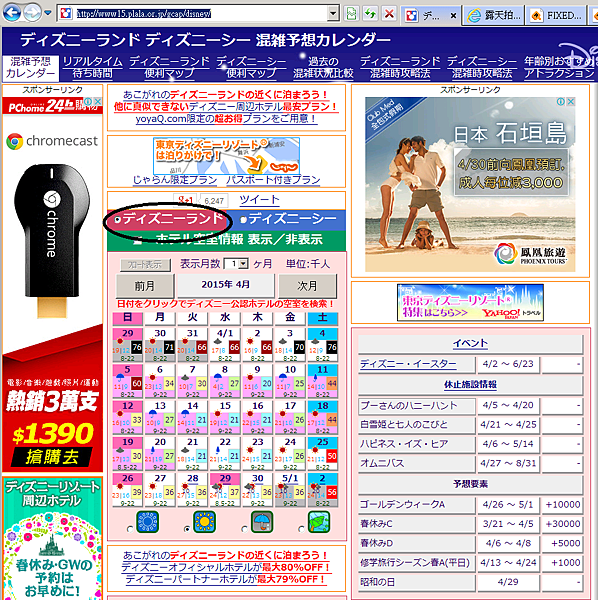Click the ツイート tweet link
598x600 pixels.
259,199
